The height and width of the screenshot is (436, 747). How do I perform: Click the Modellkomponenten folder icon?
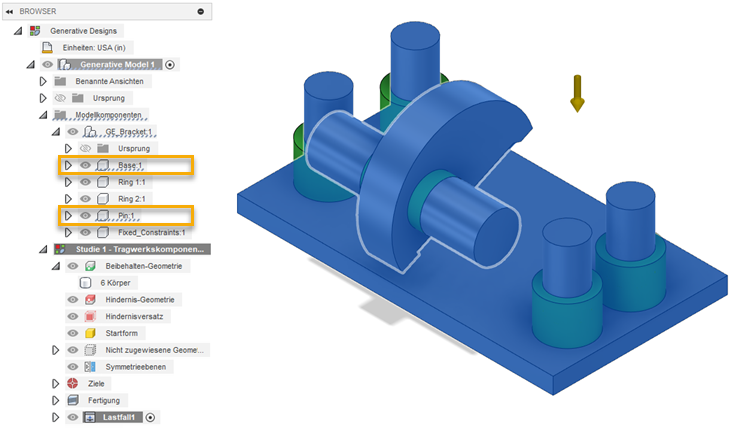tap(60, 115)
